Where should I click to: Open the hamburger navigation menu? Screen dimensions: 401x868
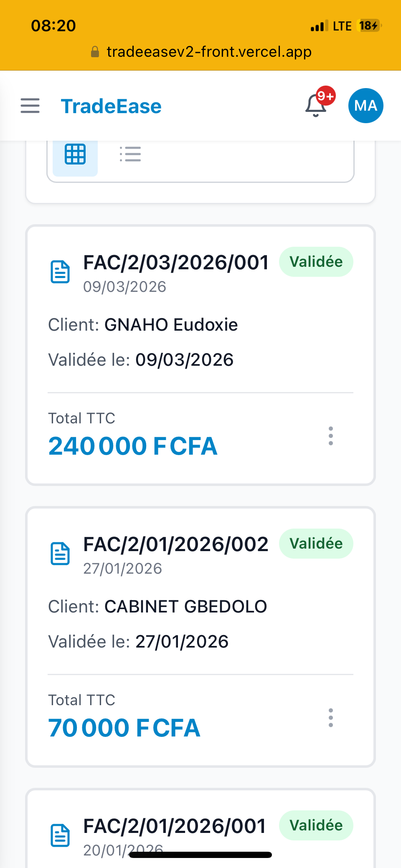[x=30, y=106]
